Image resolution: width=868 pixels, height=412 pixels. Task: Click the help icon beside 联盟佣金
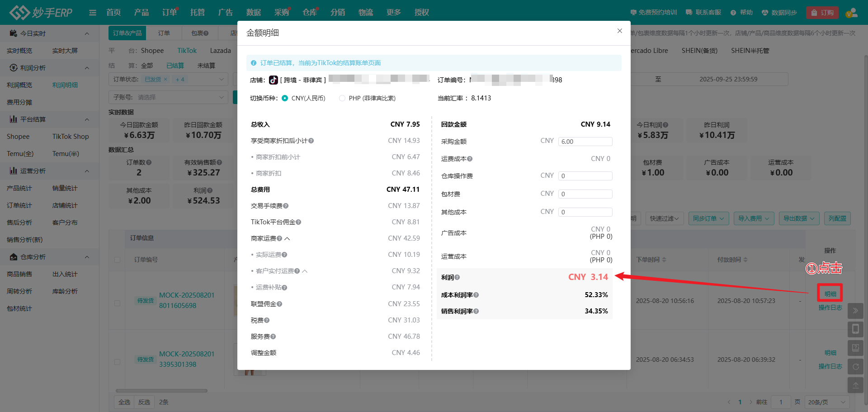279,304
